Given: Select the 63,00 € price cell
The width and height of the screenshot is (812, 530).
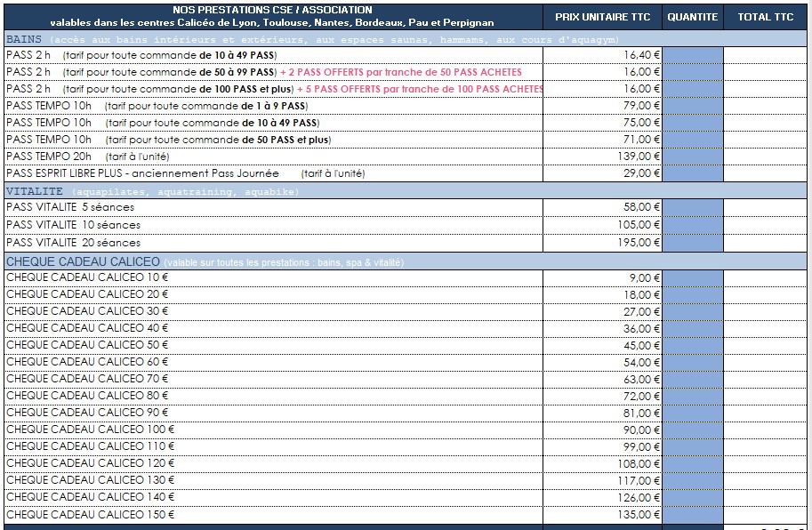Looking at the screenshot, I should coord(602,380).
